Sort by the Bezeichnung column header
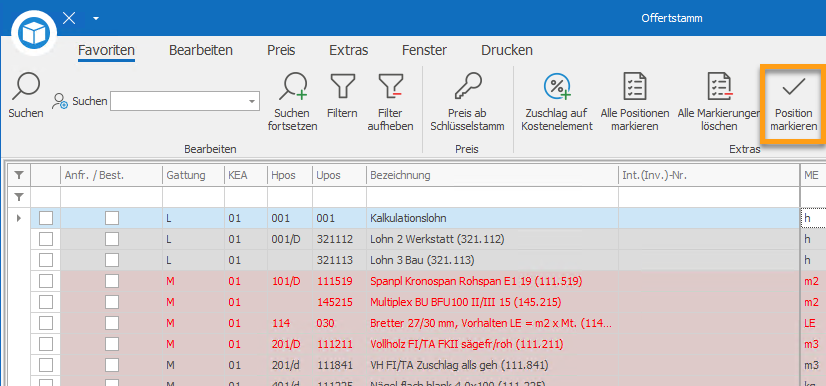This screenshot has height=386, width=826. [492, 175]
